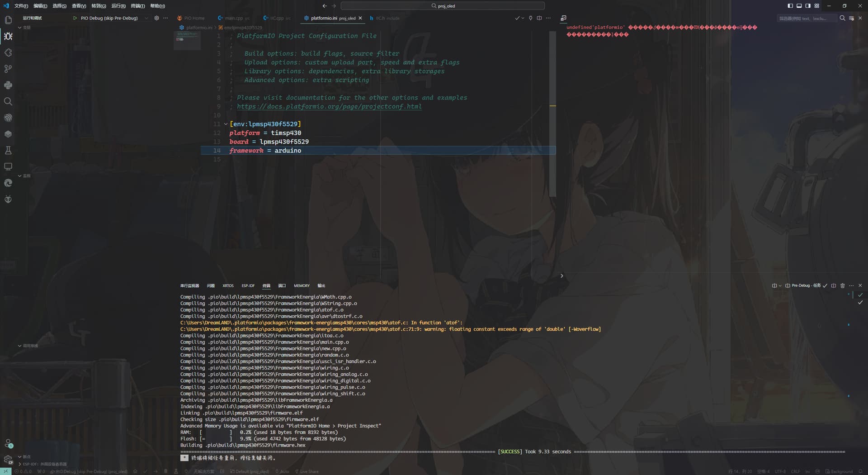Open notifications bell in status bar
This screenshot has width=868, height=475.
tap(861, 471)
